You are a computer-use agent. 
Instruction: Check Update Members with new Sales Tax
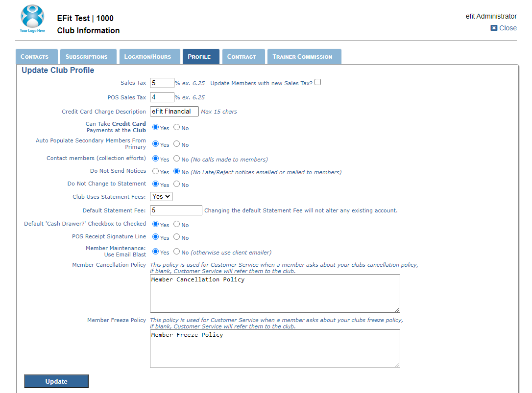[x=317, y=82]
